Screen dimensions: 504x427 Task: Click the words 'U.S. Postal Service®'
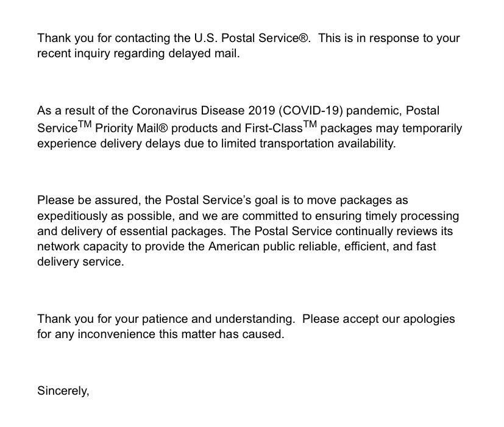251,38
